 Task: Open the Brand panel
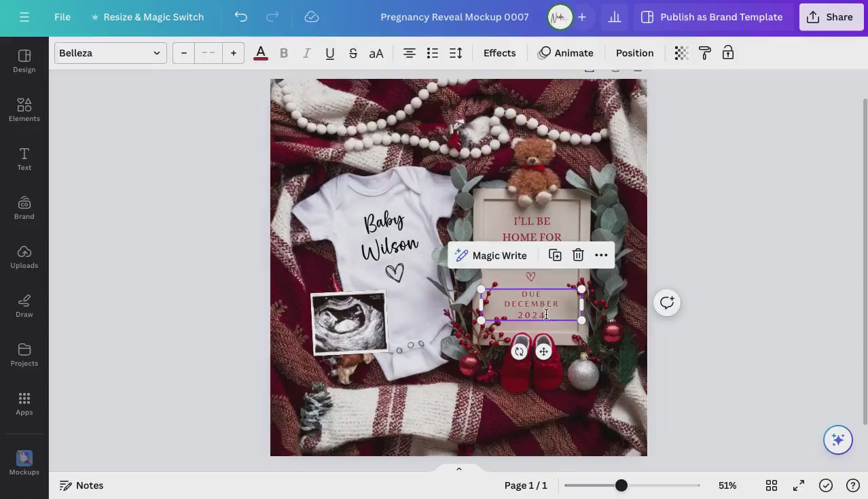pos(24,208)
